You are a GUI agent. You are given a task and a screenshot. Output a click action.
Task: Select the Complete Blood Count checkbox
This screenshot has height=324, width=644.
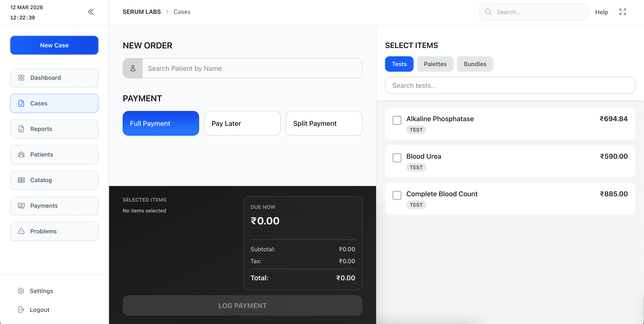pos(397,195)
